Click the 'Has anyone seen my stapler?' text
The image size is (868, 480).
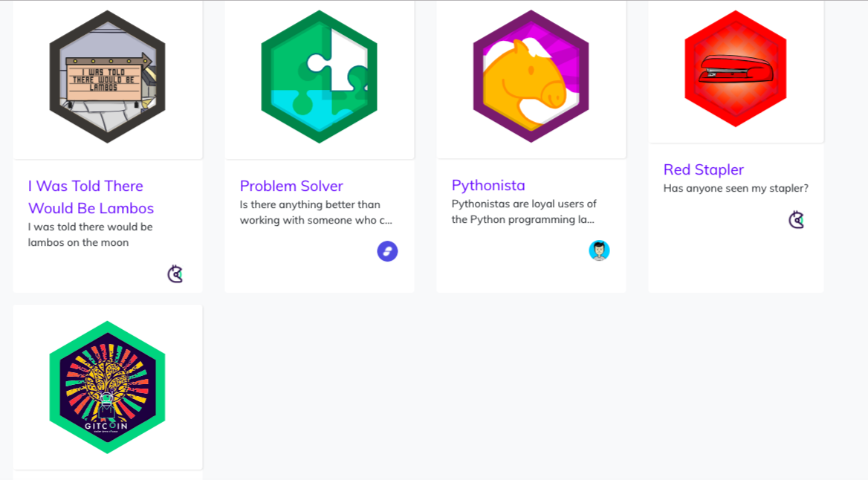pyautogui.click(x=735, y=188)
